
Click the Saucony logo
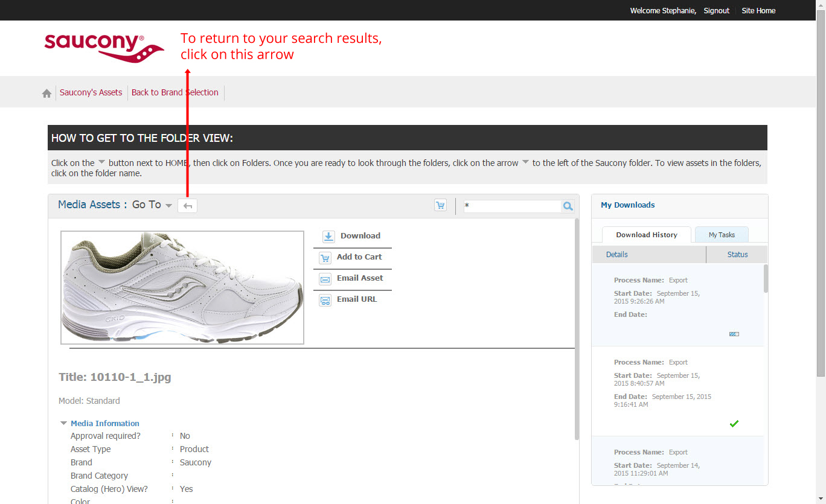click(104, 48)
